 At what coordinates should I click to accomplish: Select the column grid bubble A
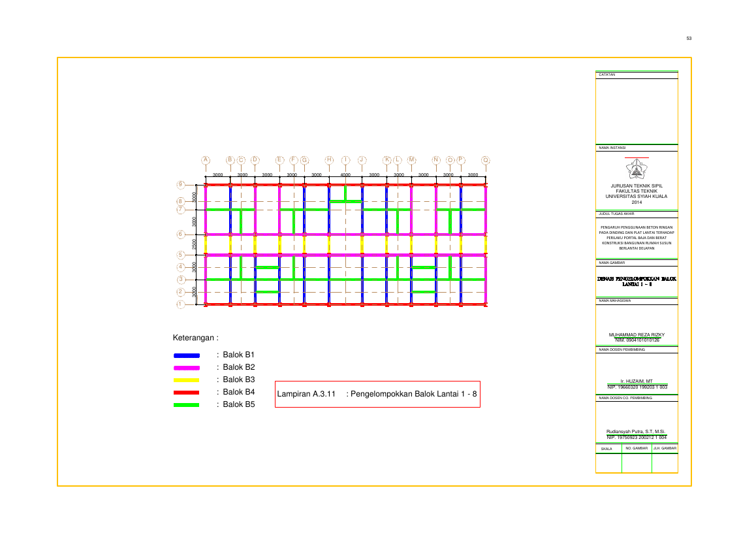pos(206,160)
